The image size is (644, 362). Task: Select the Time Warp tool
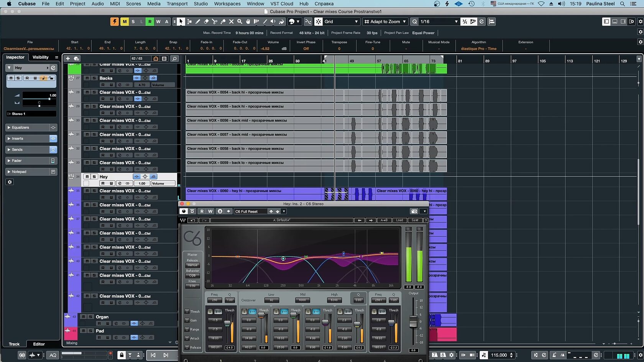point(256,21)
